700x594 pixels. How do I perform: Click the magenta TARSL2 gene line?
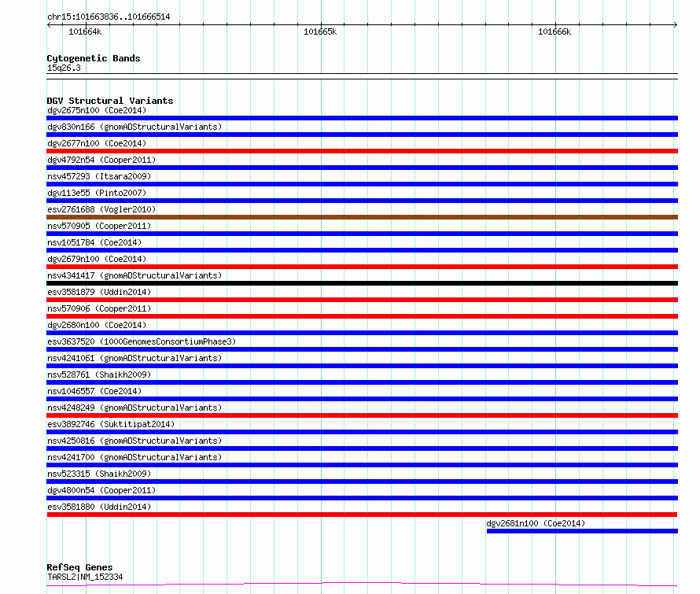362,585
